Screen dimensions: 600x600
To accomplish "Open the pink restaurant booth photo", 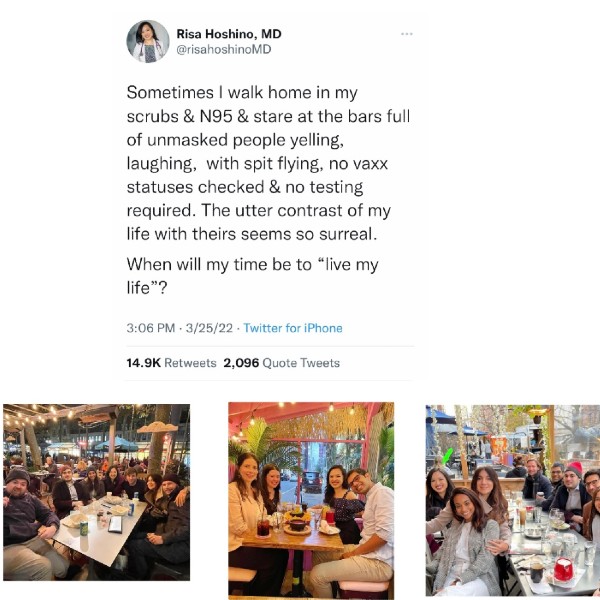I will tap(311, 500).
